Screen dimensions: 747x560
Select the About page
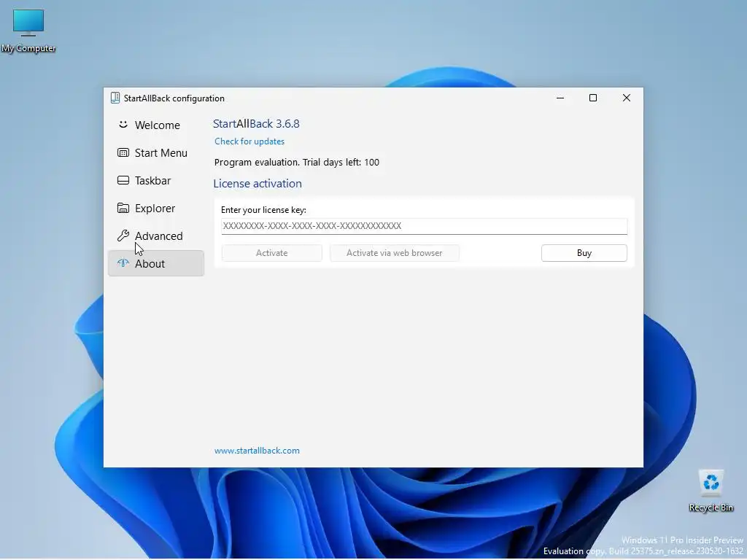click(156, 263)
